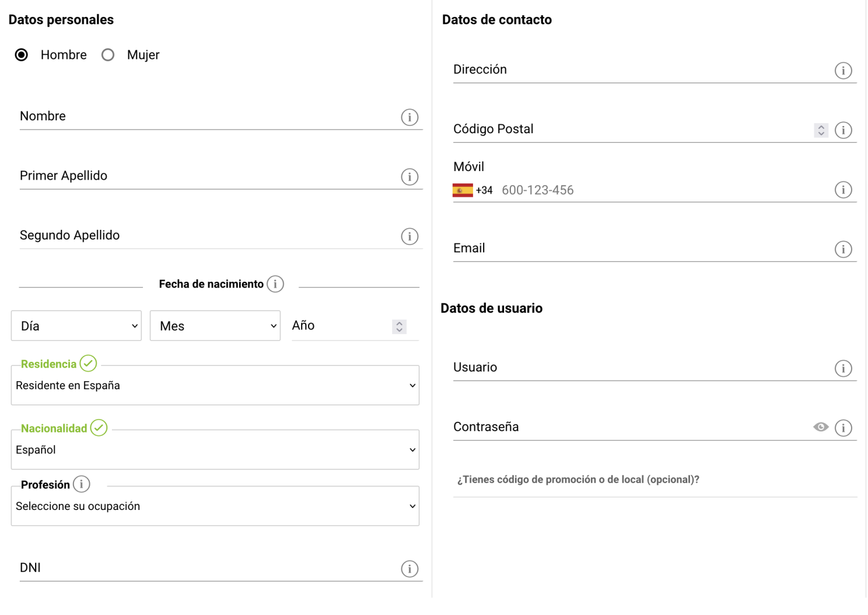Click the info icon in Móvil field

click(843, 190)
